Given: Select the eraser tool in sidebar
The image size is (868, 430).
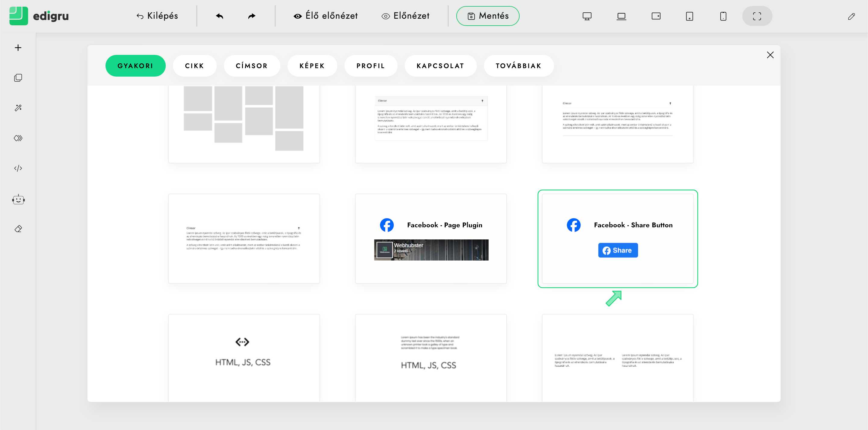Looking at the screenshot, I should (x=18, y=229).
